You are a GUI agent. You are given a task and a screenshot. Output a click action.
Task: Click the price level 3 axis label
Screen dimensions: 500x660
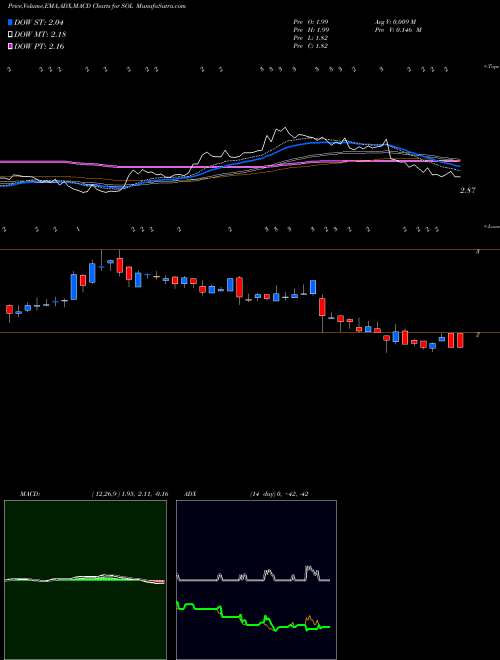pyautogui.click(x=477, y=252)
